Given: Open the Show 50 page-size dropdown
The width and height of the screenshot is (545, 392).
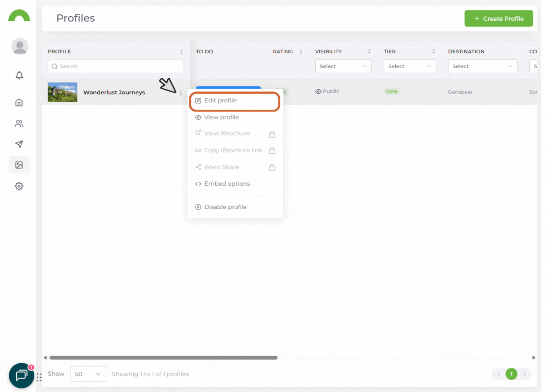Looking at the screenshot, I should [x=88, y=374].
